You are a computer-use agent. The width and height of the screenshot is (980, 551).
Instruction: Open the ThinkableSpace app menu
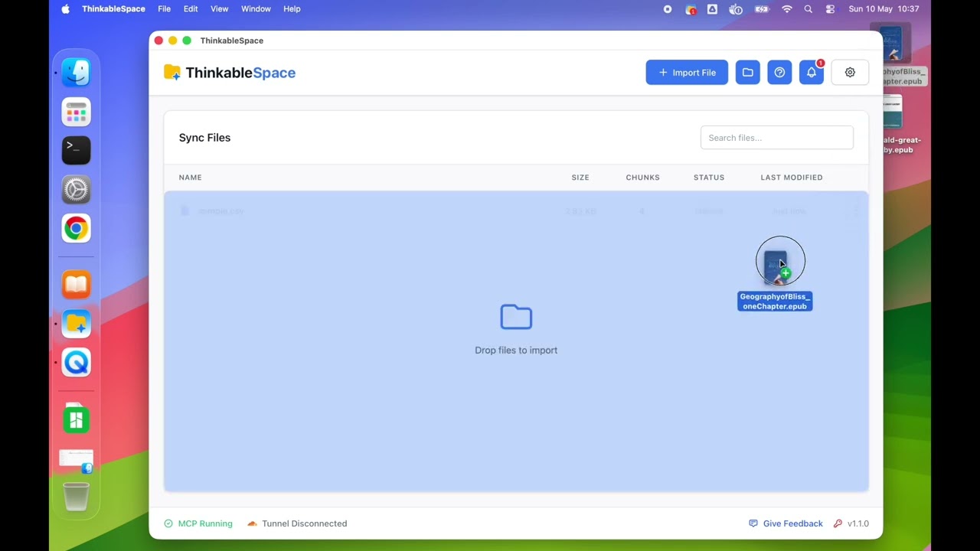click(113, 9)
